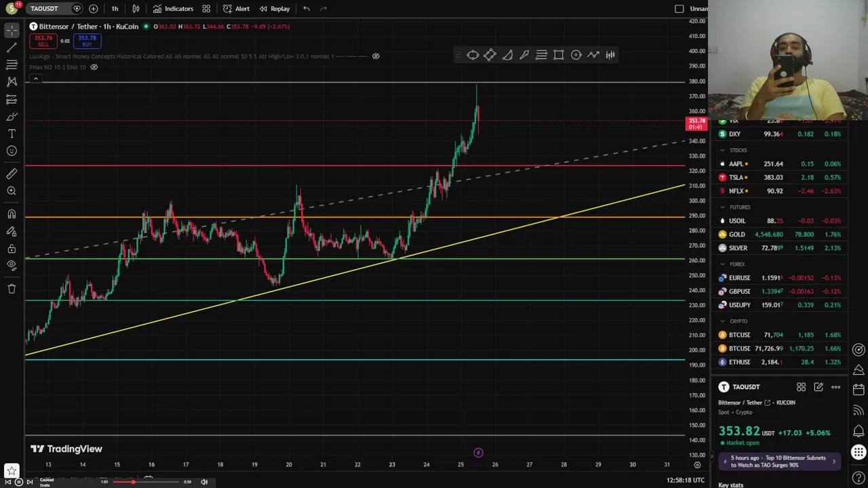The height and width of the screenshot is (488, 868).
Task: Open Bittensor / Tether external link
Action: (767, 403)
